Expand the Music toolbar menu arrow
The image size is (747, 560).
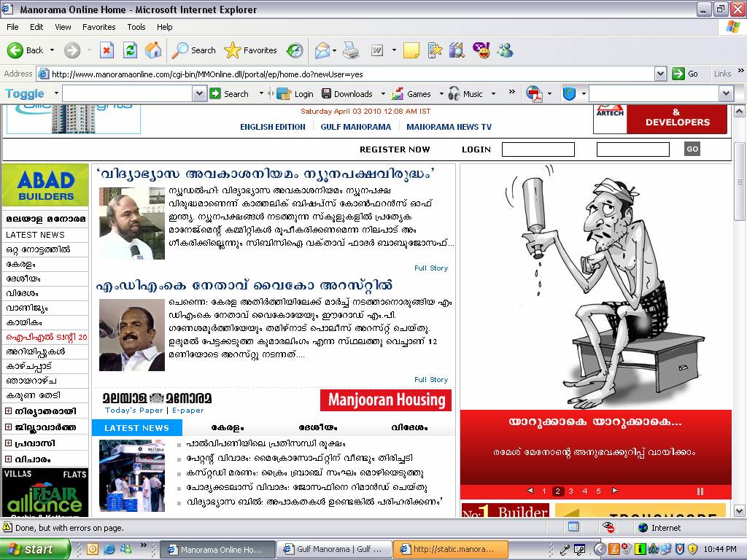(495, 94)
